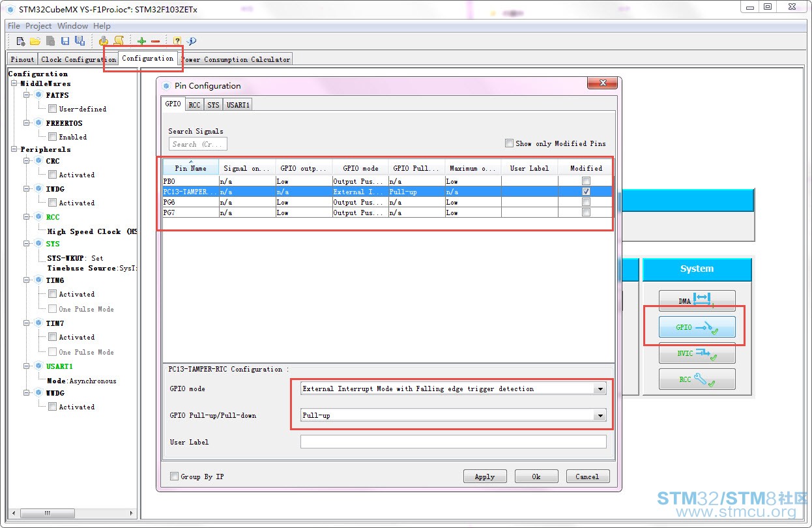This screenshot has height=528, width=812.
Task: Click the New Project toolbar icon
Action: pos(21,41)
